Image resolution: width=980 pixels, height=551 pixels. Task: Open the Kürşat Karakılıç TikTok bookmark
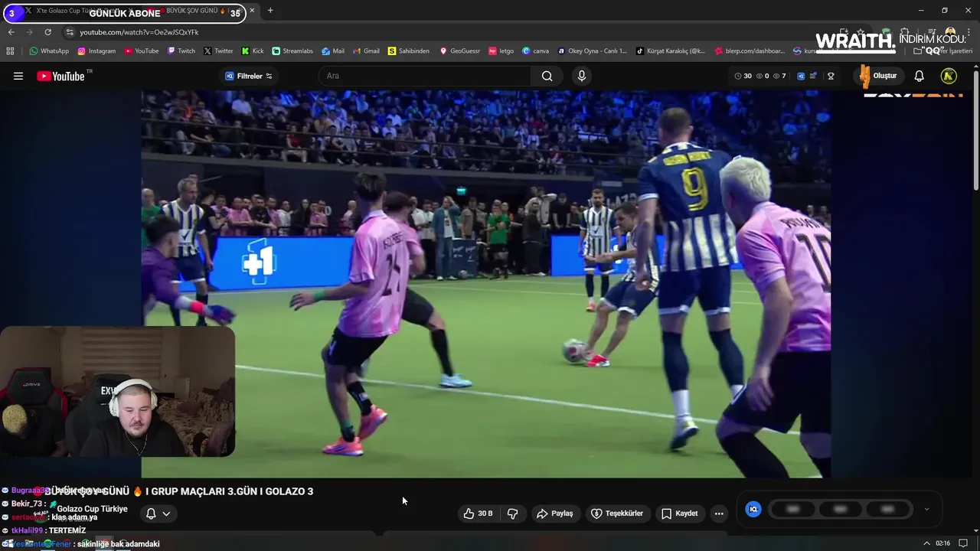[x=671, y=51]
